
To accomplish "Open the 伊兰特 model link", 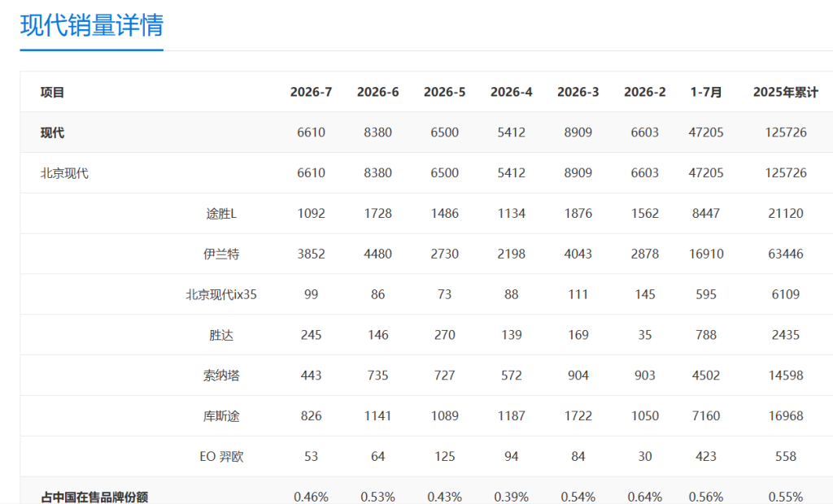I will (x=221, y=254).
